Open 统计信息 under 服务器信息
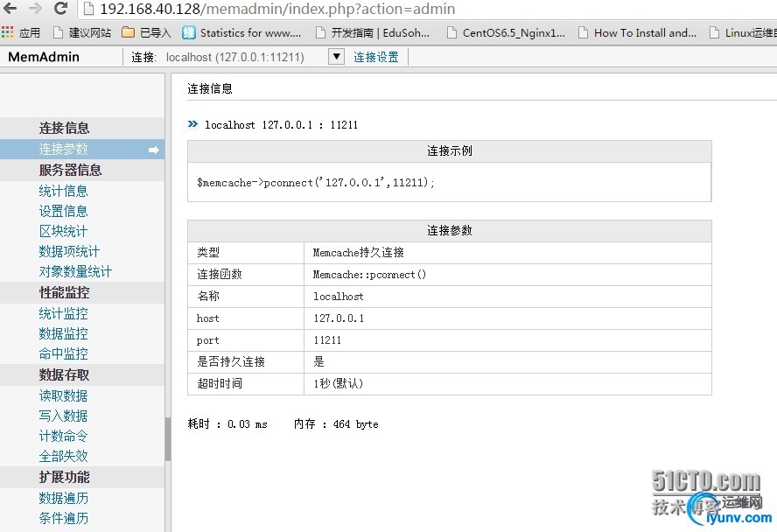This screenshot has width=777, height=532. [x=63, y=191]
